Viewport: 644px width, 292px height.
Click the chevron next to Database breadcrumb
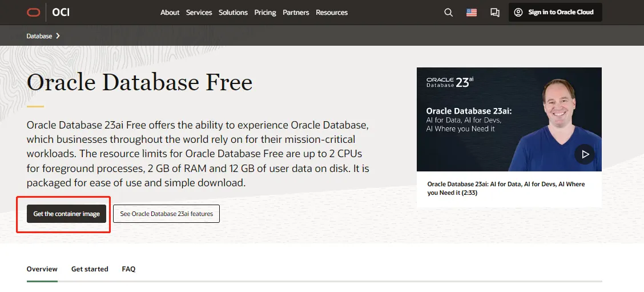tap(58, 36)
